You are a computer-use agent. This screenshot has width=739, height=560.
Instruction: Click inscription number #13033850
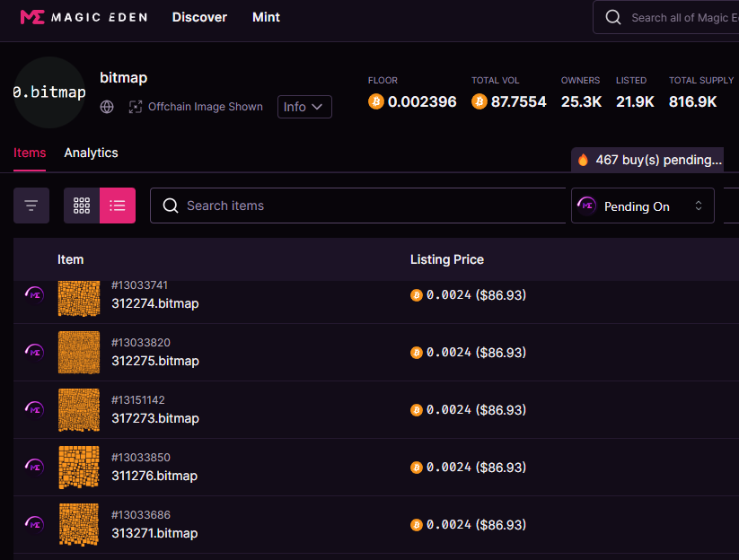pyautogui.click(x=141, y=458)
